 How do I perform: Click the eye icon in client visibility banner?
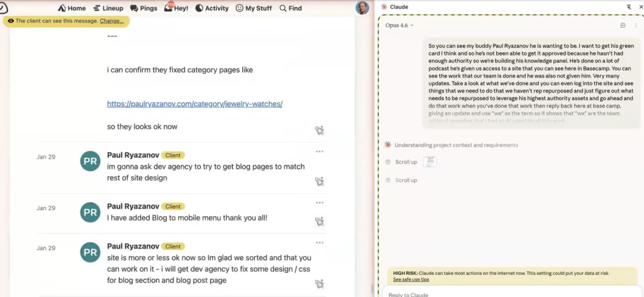point(11,21)
